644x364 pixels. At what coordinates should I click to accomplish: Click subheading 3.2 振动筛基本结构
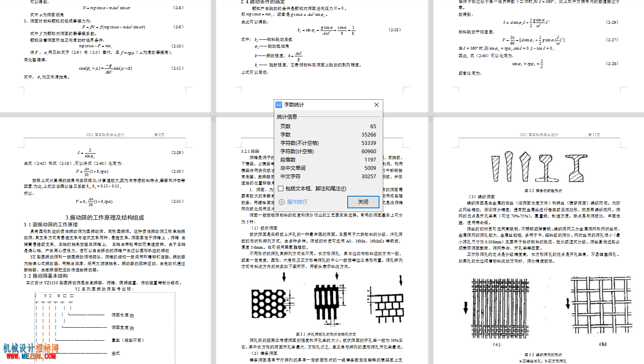click(46, 276)
